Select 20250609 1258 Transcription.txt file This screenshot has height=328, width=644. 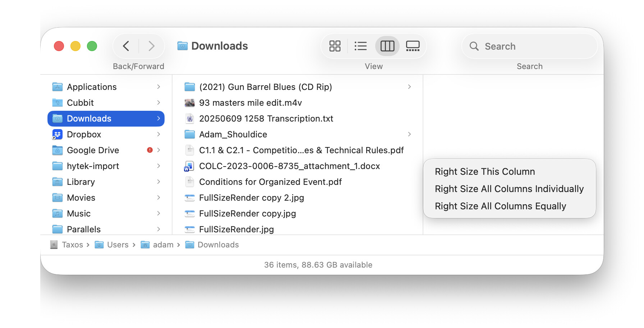266,119
